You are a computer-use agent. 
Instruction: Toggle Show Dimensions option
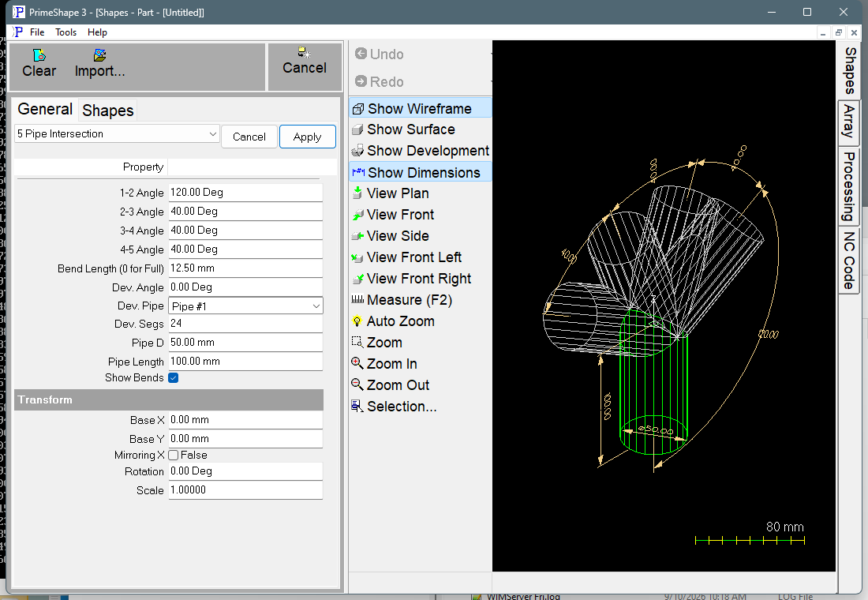click(420, 172)
